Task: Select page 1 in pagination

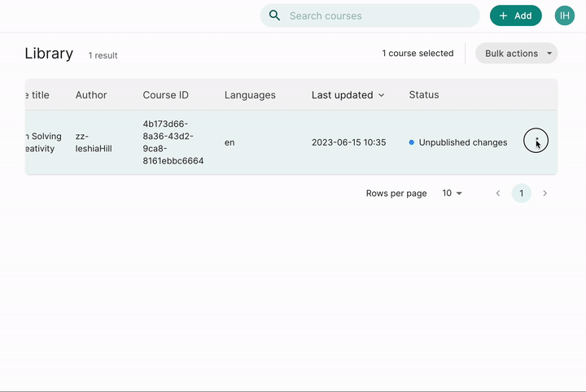Action: point(522,194)
